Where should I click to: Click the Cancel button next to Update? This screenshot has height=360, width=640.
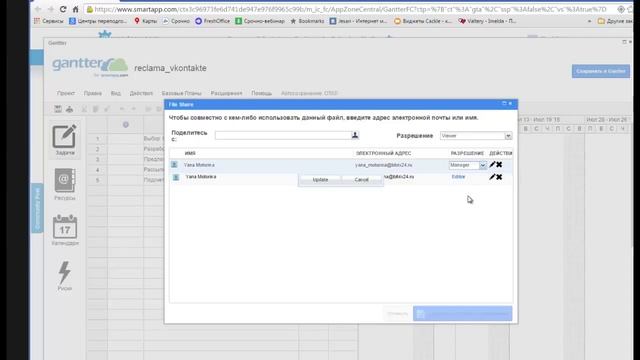tap(362, 180)
